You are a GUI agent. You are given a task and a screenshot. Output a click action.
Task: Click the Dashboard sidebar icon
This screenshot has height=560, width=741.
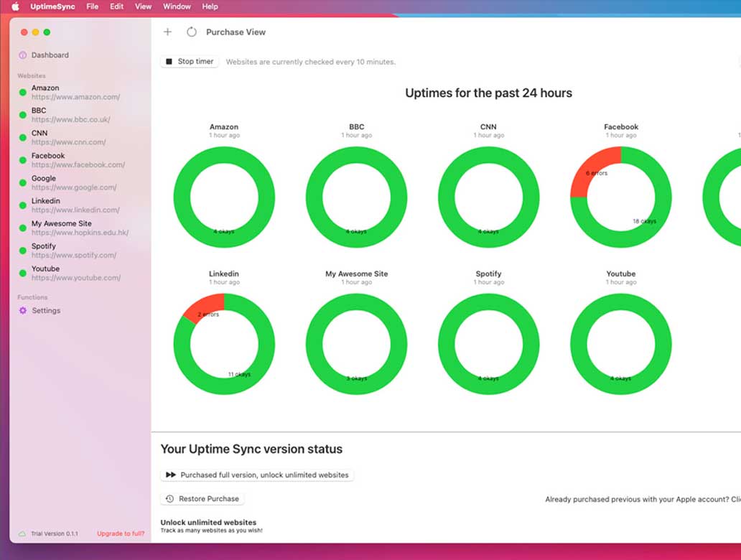[x=23, y=55]
